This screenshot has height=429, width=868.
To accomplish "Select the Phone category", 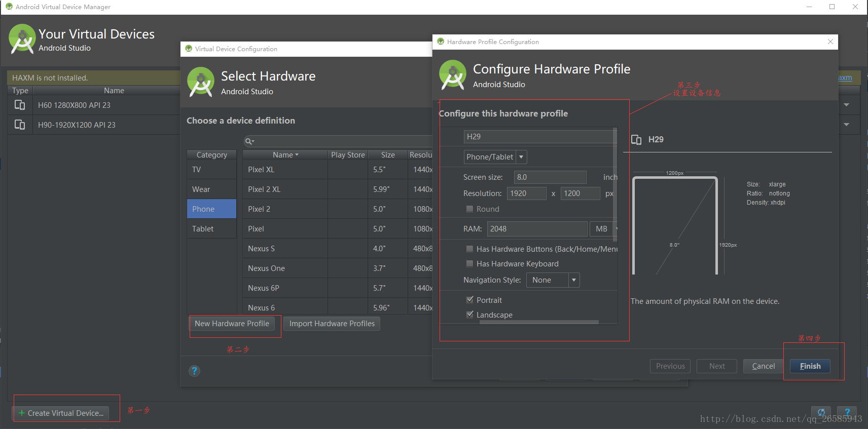I will point(211,209).
